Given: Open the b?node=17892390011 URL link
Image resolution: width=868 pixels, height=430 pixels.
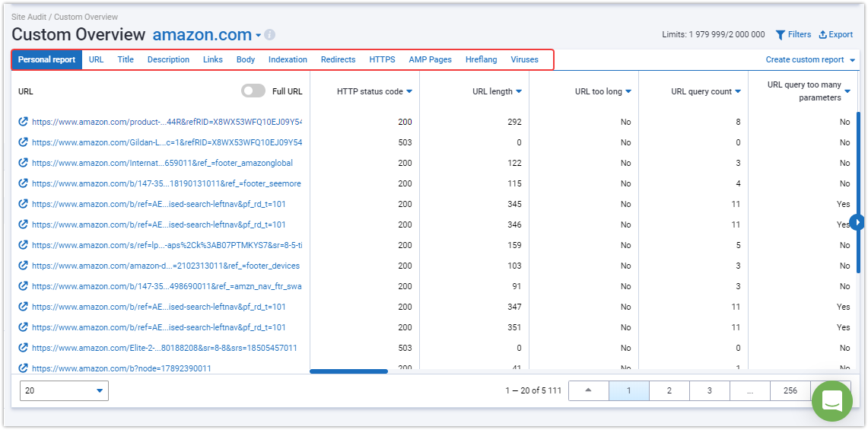Looking at the screenshot, I should [x=121, y=368].
